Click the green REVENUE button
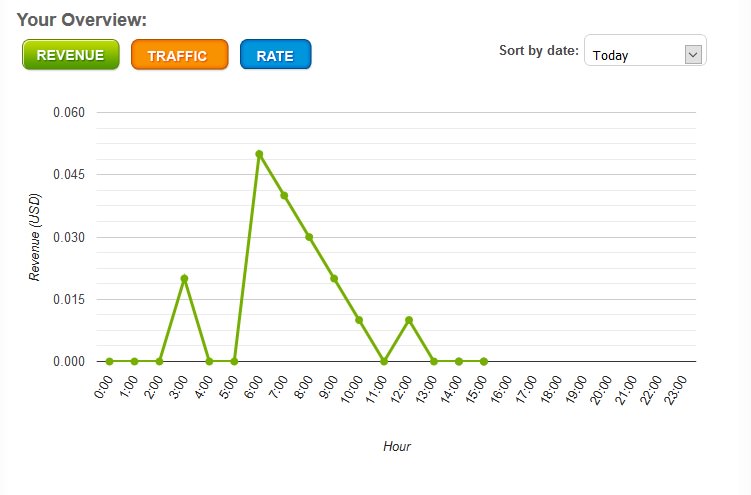The height and width of the screenshot is (495, 751). 70,55
